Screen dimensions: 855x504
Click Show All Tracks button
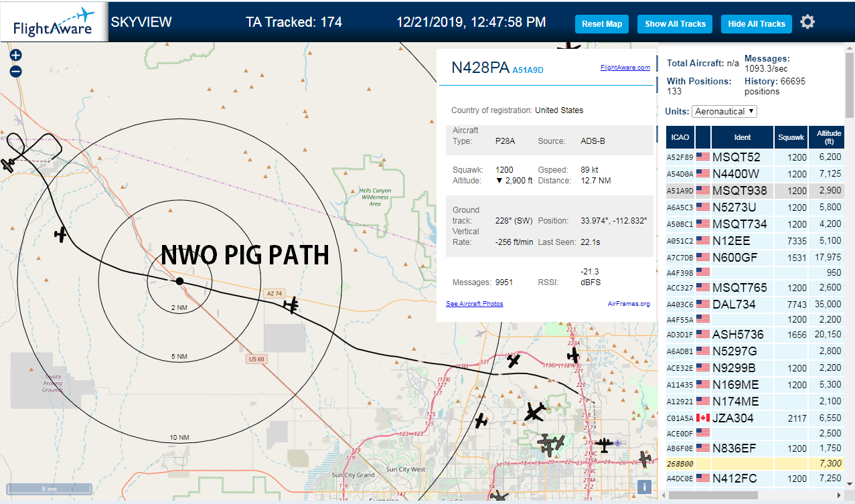point(675,23)
